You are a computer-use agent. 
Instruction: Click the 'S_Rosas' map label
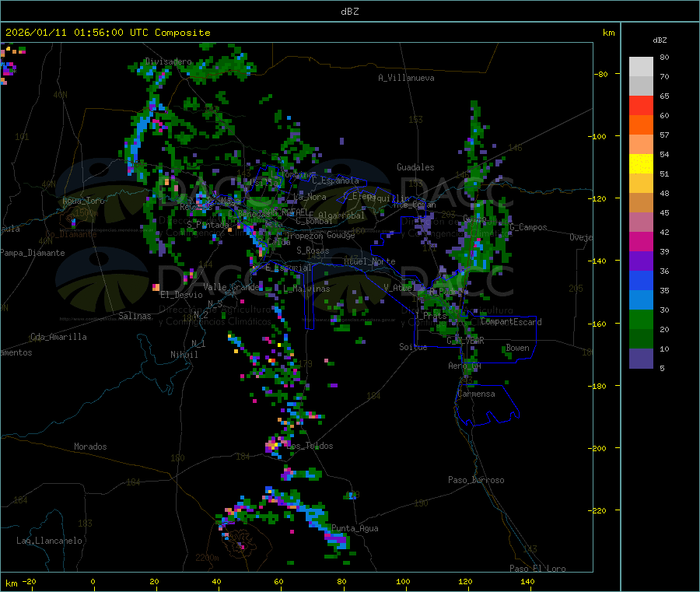click(313, 250)
